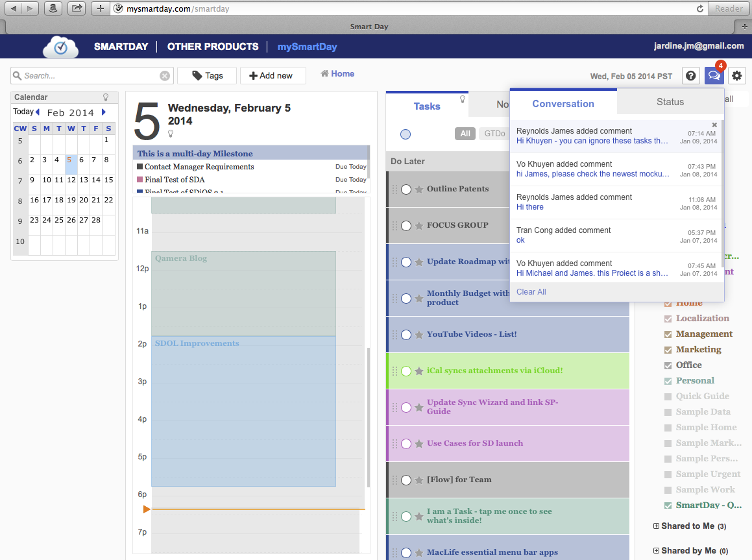The width and height of the screenshot is (752, 560).
Task: Open the OTHER PRODUCTS navigation item
Action: (213, 47)
